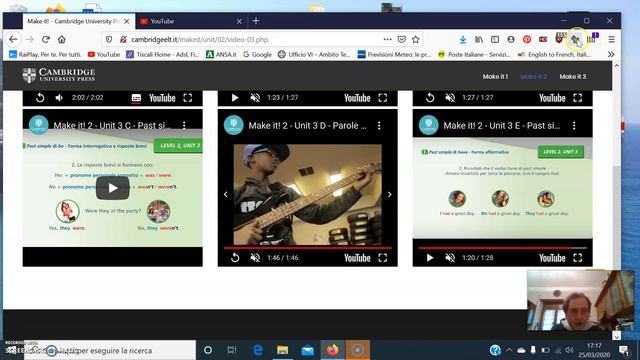The image size is (640, 360).
Task: Mute the 2:02 video volume
Action: [59, 98]
